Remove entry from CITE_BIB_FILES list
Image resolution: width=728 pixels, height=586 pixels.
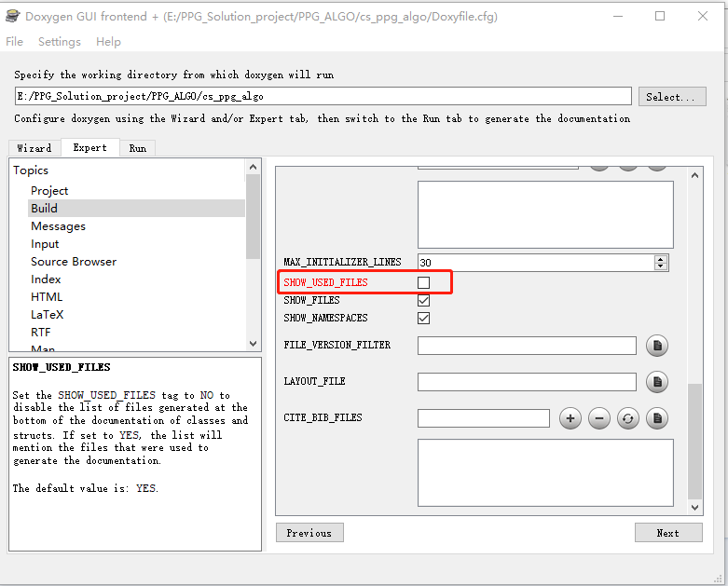tap(599, 418)
